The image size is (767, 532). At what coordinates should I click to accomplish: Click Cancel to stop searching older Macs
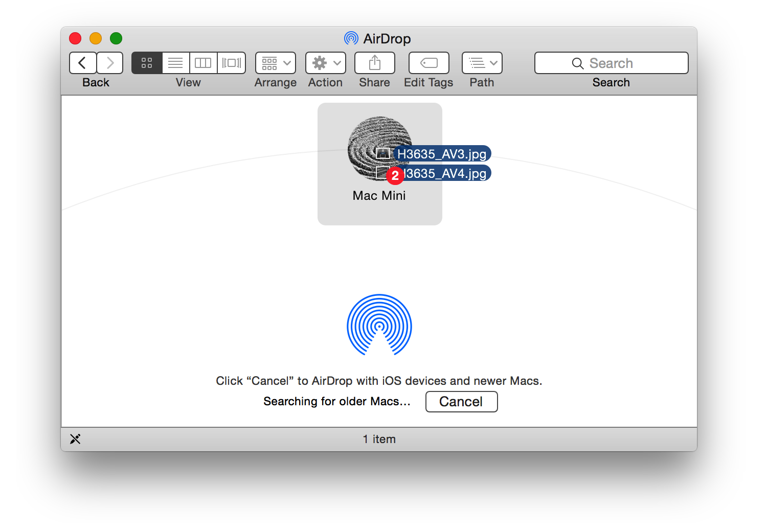tap(461, 402)
